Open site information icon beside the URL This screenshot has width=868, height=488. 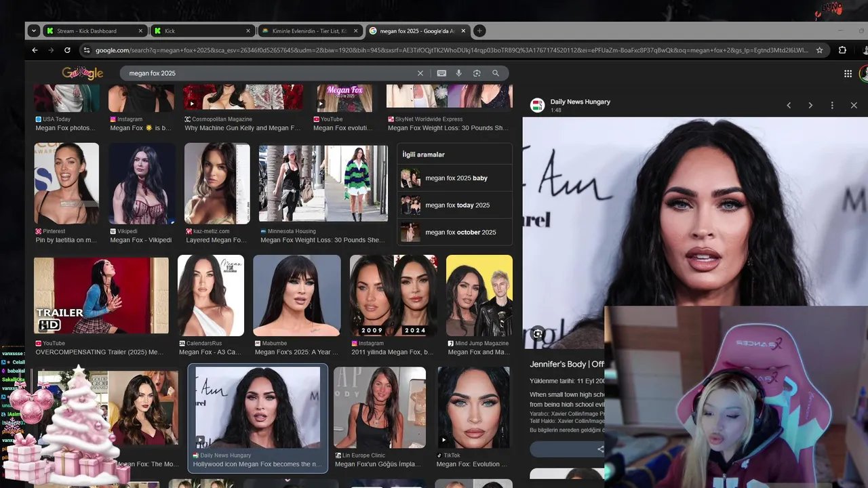(x=86, y=50)
